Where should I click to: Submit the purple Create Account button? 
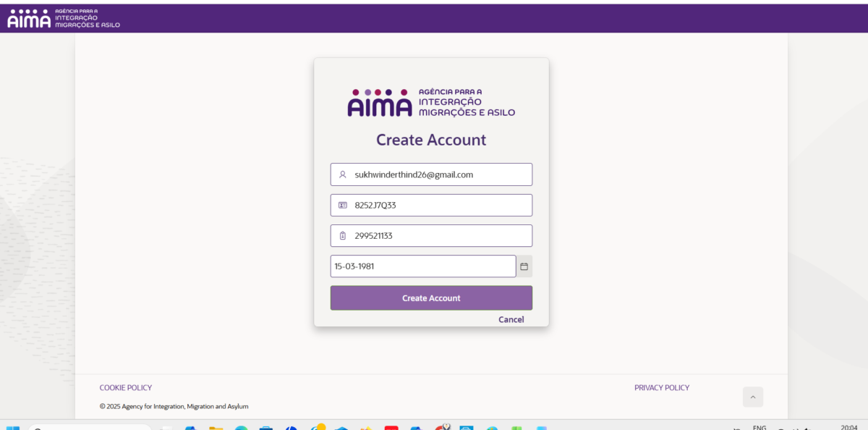(x=431, y=298)
